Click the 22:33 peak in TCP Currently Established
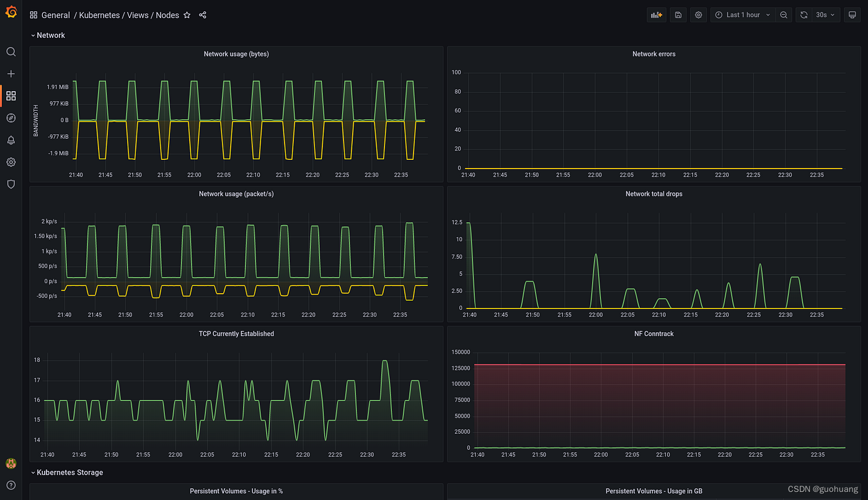868x500 pixels. [385, 361]
